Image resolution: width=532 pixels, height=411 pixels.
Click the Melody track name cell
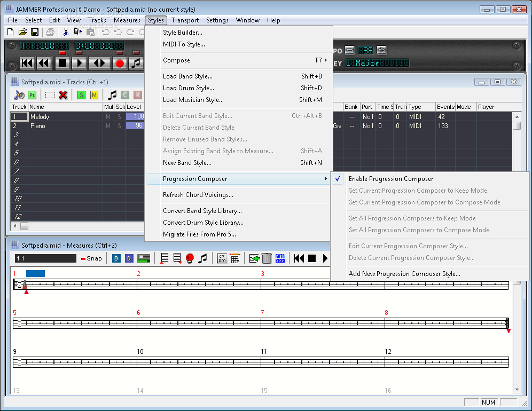pyautogui.click(x=66, y=117)
